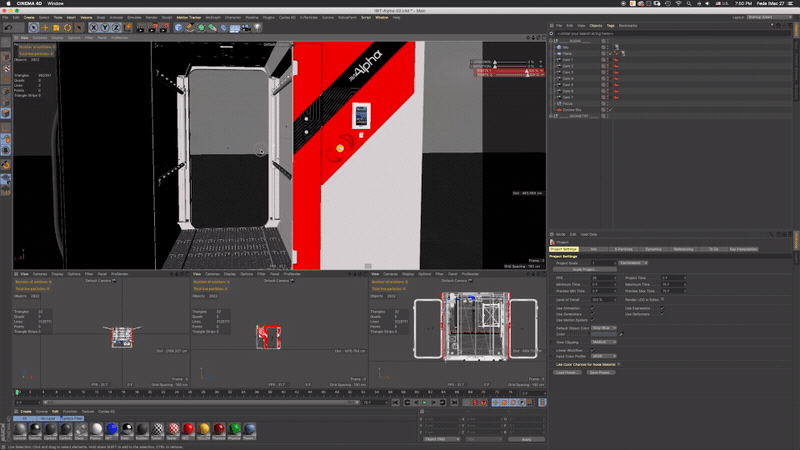Click Apply in the coordinates manager

point(527,439)
